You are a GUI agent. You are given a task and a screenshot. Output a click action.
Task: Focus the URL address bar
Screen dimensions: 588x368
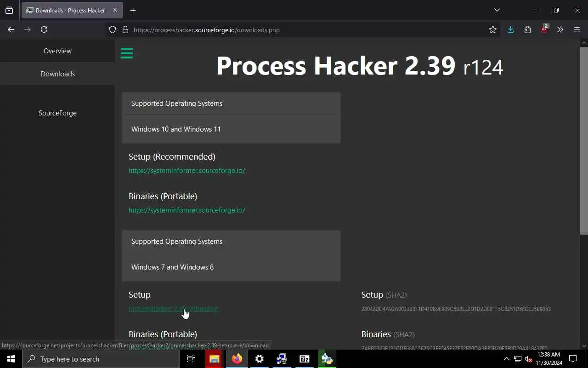303,30
